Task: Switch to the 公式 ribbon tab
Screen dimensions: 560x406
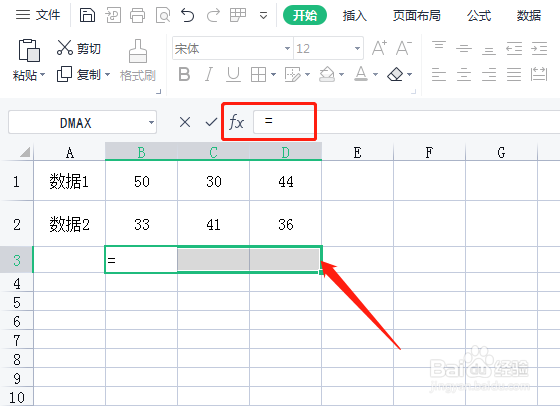Action: pos(479,15)
